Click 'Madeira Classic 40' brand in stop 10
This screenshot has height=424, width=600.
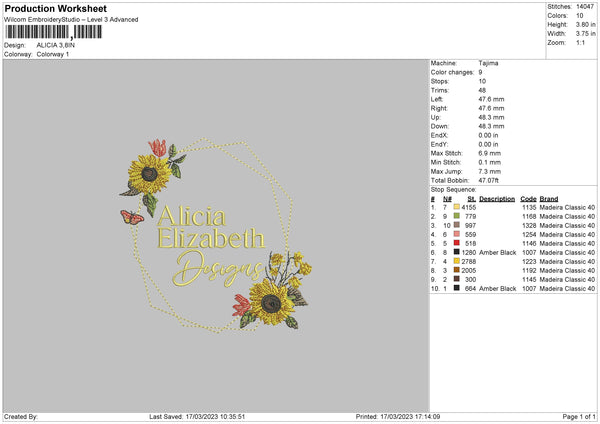[x=567, y=289]
